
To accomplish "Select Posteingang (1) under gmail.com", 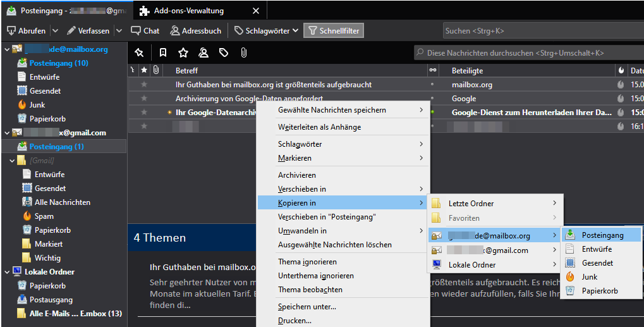I will tap(64, 147).
